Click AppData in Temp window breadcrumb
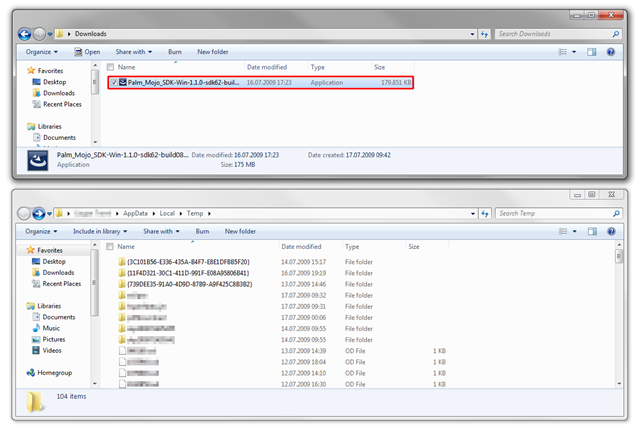This screenshot has width=640, height=431. coord(135,213)
